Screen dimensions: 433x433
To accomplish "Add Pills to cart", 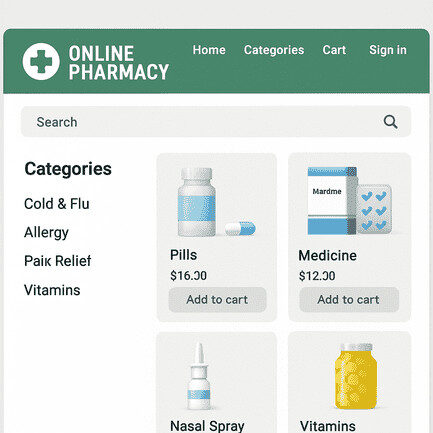I will (217, 300).
